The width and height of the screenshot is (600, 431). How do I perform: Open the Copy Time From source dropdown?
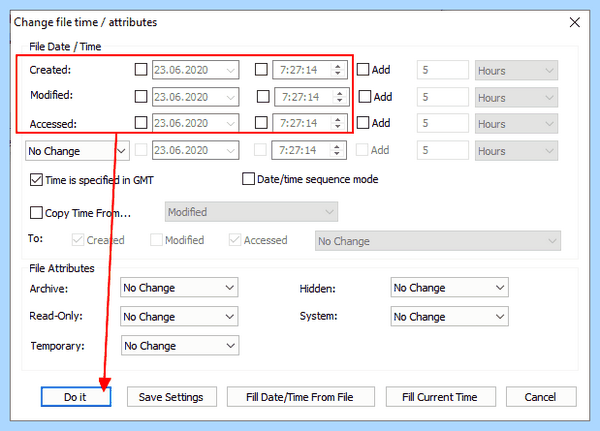(251, 212)
